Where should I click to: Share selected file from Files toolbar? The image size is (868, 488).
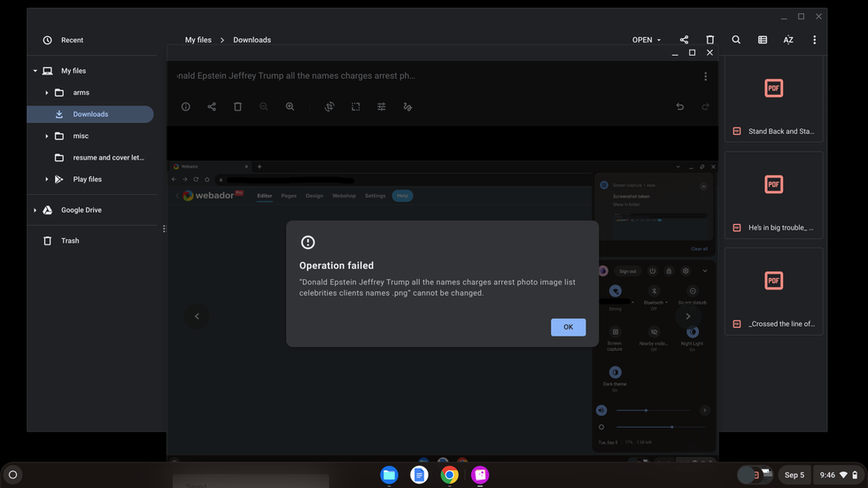(684, 40)
